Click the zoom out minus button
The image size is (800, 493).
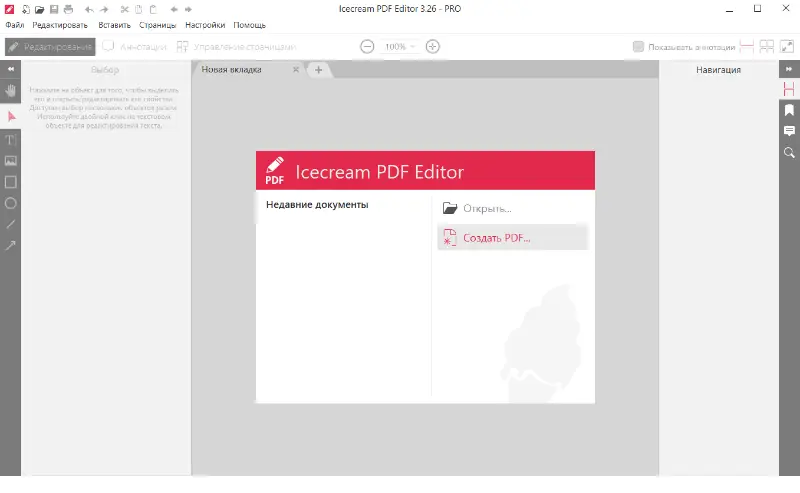pos(367,46)
